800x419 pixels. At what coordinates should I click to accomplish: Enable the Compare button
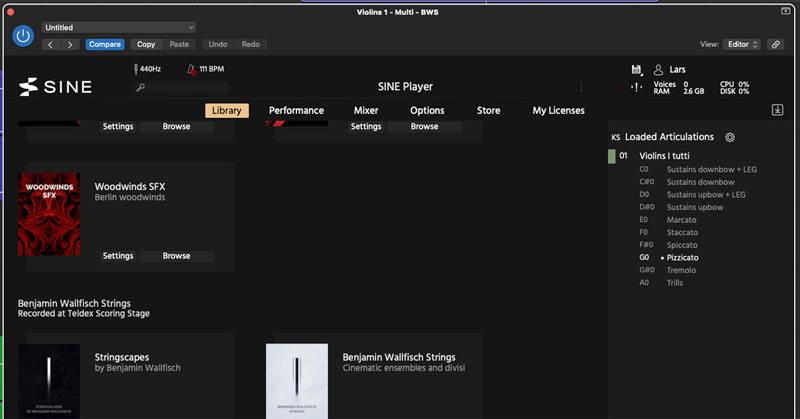105,44
